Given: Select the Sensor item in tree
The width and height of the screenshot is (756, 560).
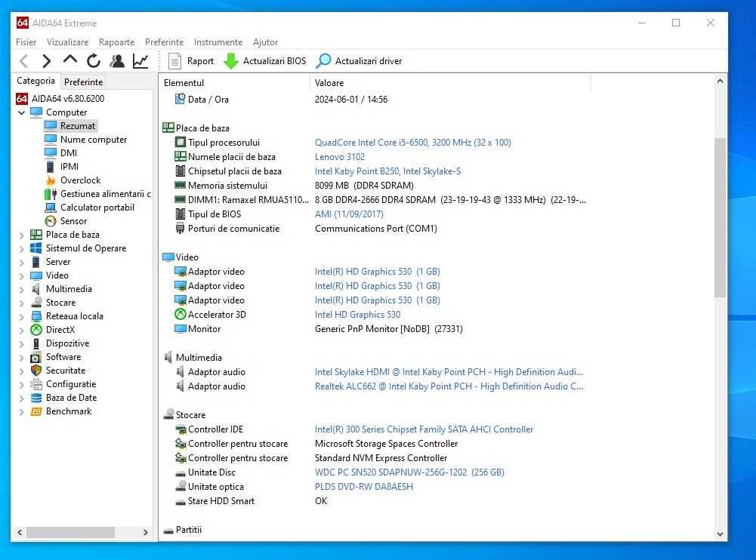Looking at the screenshot, I should [73, 220].
